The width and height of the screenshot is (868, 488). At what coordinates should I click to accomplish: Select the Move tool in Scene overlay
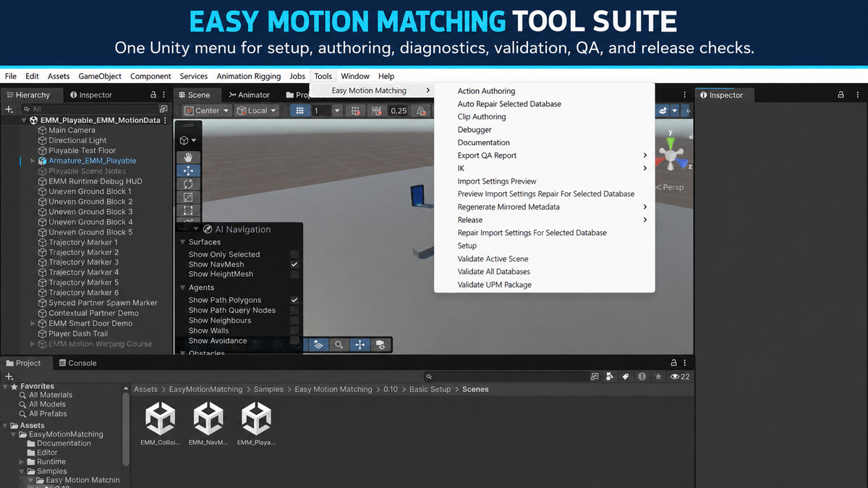pyautogui.click(x=188, y=171)
